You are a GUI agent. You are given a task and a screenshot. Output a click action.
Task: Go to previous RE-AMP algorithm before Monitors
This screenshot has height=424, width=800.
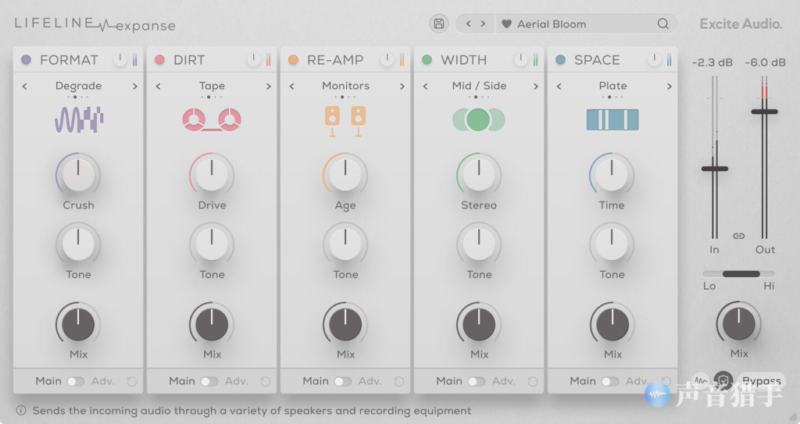[292, 86]
